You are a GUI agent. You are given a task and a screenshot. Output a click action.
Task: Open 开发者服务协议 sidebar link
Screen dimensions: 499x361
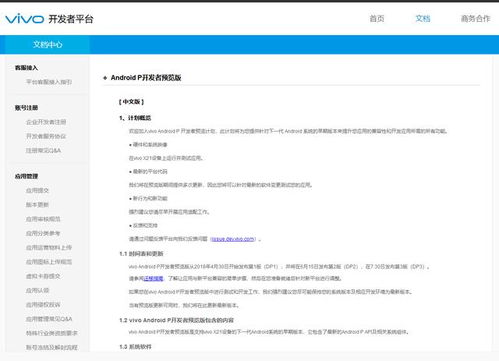46,136
